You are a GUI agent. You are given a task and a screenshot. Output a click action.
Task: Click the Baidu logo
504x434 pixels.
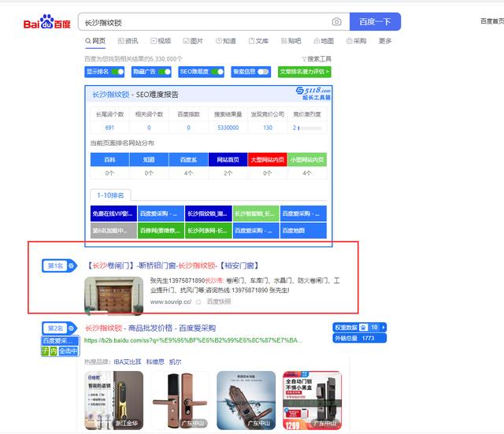pyautogui.click(x=47, y=22)
